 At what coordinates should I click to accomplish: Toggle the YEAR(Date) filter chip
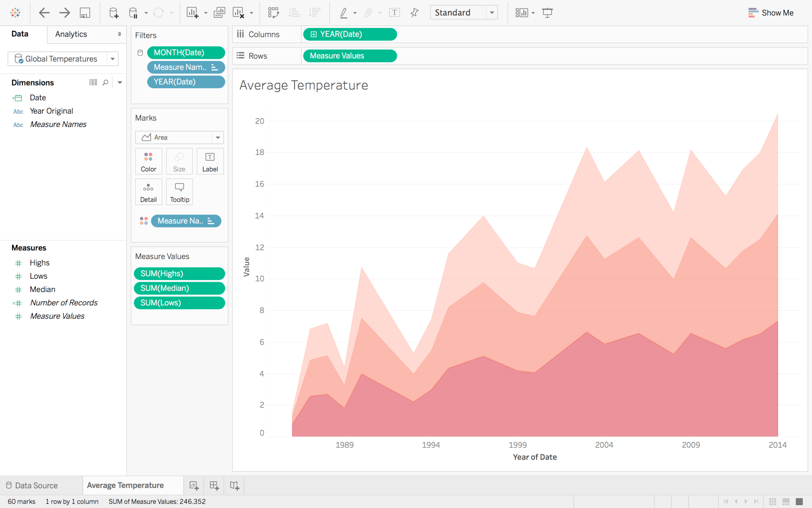[184, 82]
